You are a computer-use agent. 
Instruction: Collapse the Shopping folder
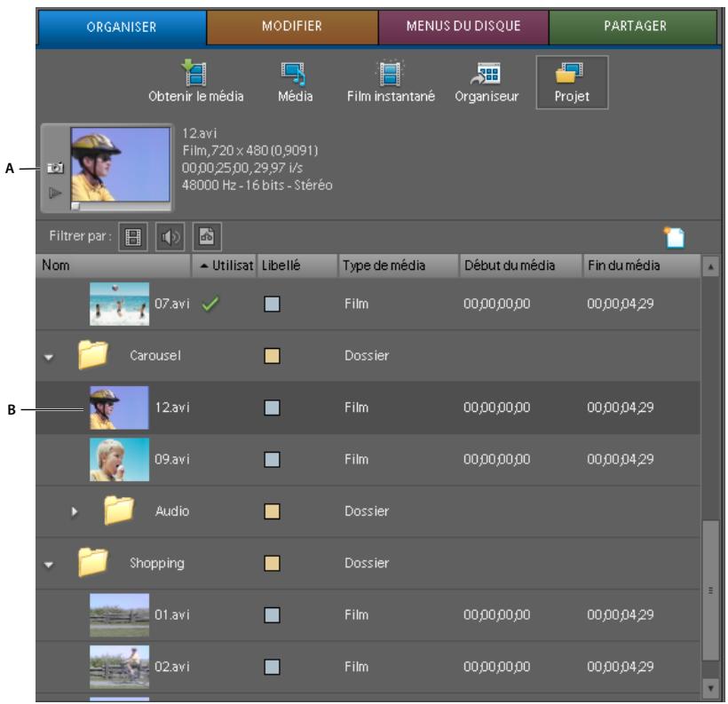pos(49,565)
